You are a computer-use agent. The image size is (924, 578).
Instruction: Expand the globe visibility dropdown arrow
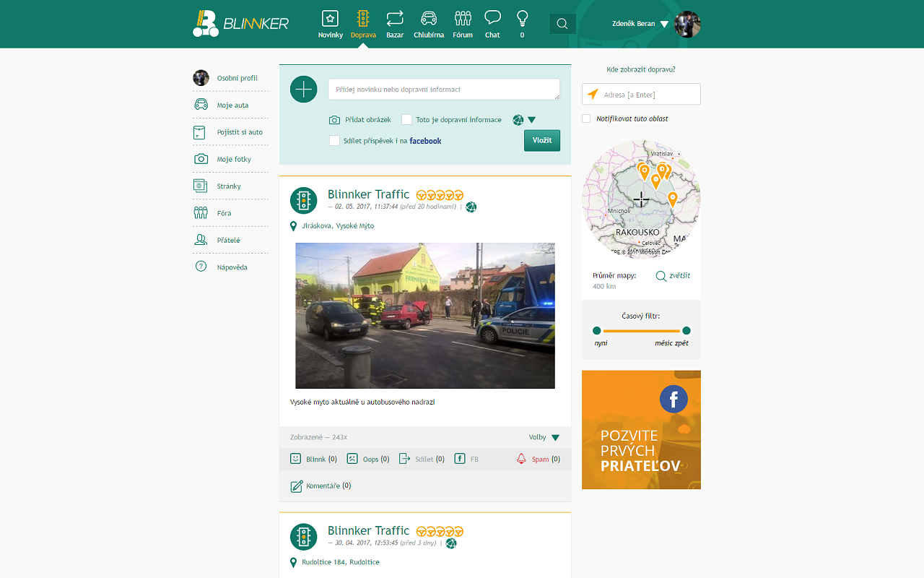tap(532, 120)
